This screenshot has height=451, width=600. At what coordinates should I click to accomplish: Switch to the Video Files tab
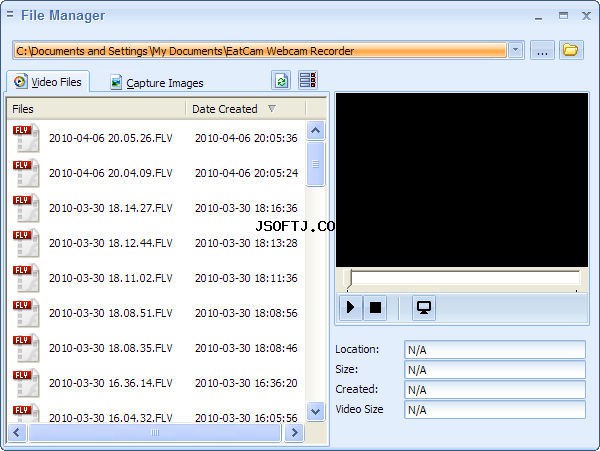48,81
